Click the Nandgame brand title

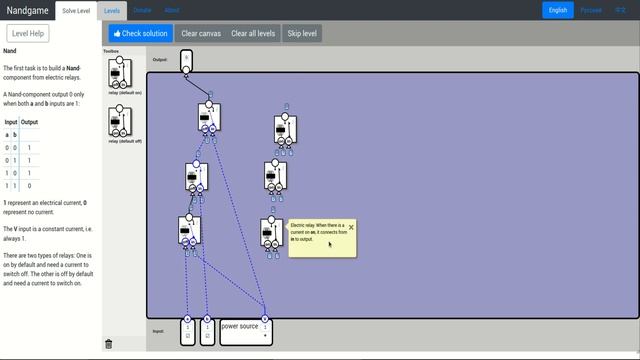click(27, 10)
